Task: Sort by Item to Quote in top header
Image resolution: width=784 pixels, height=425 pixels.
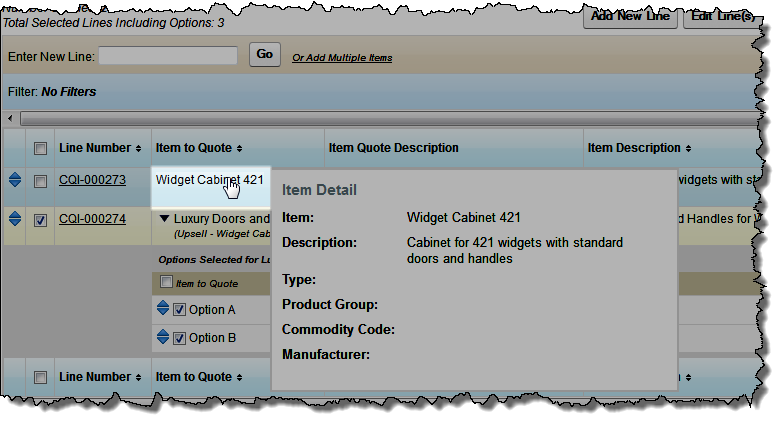Action: 200,148
